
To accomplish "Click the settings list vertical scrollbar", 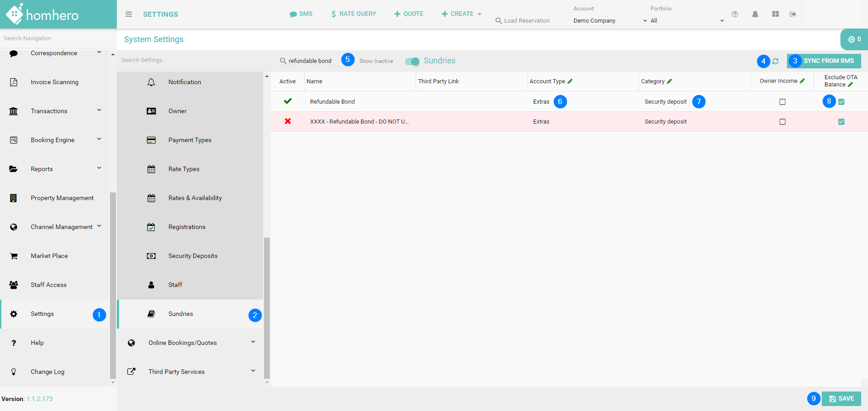I will coord(267,308).
